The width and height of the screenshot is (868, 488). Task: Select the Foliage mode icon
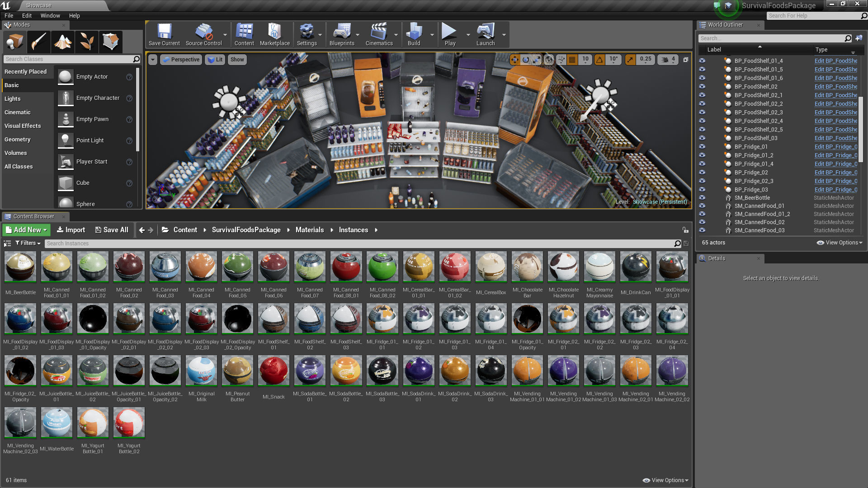coord(87,42)
